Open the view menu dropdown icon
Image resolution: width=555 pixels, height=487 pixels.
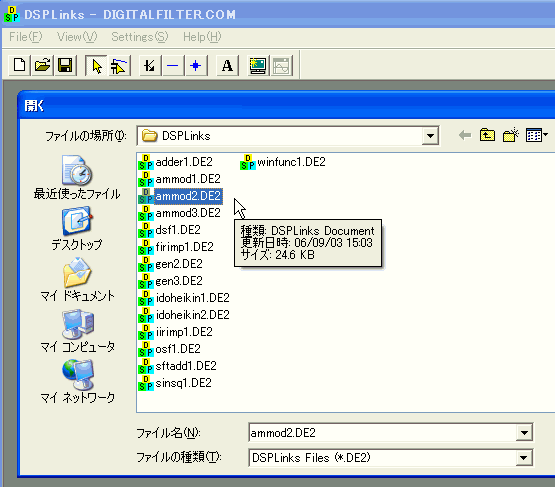point(537,135)
